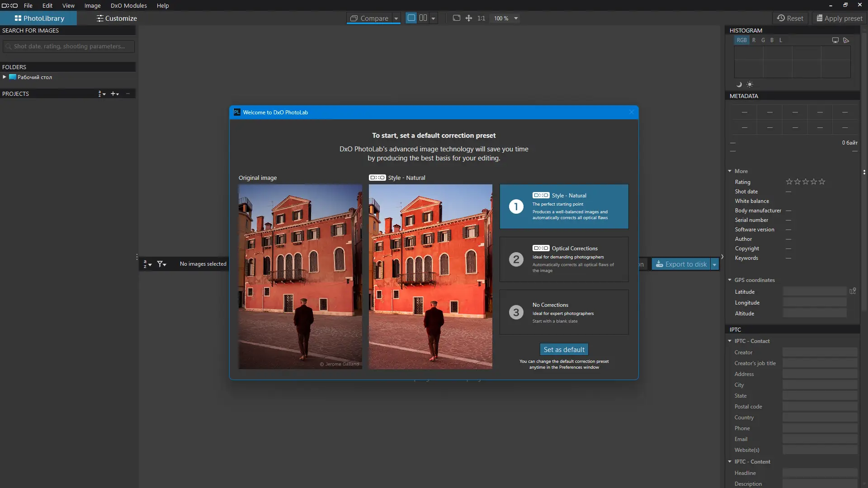The width and height of the screenshot is (868, 488).
Task: Switch to the Customize tab
Action: (116, 19)
